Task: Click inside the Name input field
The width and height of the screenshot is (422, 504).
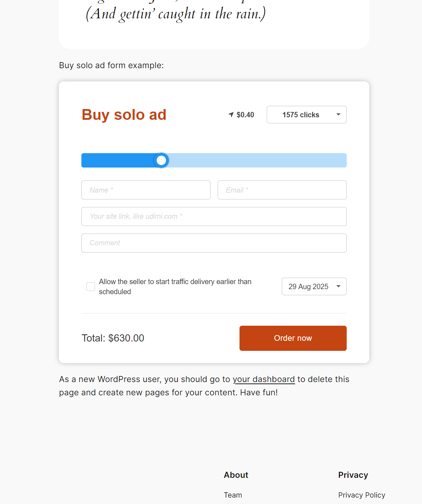Action: click(146, 190)
